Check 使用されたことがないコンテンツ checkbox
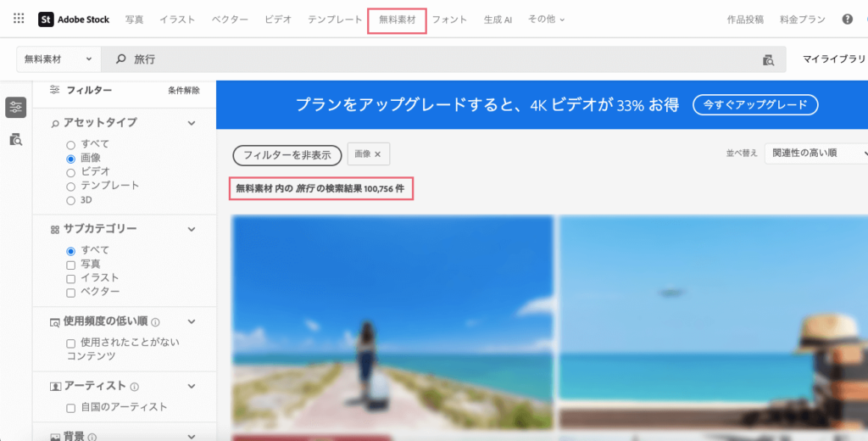The width and height of the screenshot is (868, 441). pos(71,343)
